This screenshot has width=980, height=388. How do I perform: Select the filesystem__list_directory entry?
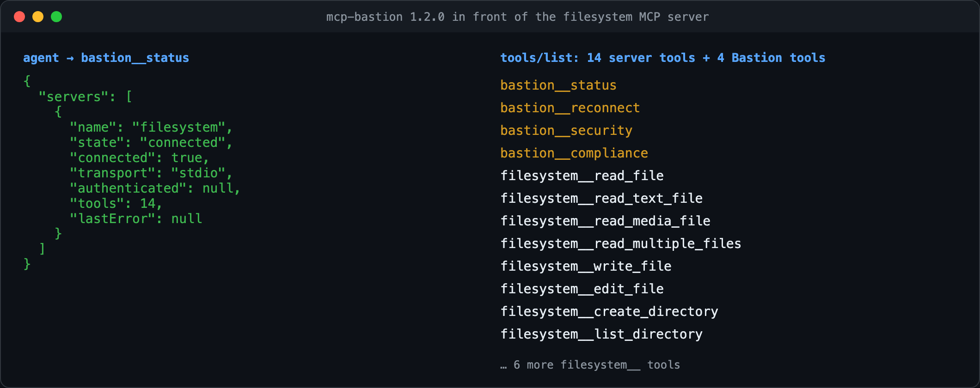(601, 334)
